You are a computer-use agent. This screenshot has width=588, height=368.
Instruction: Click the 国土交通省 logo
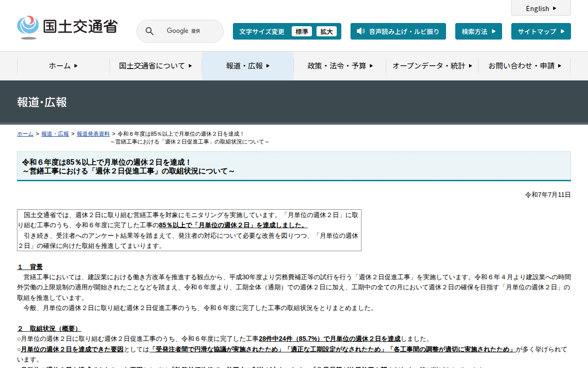click(x=67, y=27)
